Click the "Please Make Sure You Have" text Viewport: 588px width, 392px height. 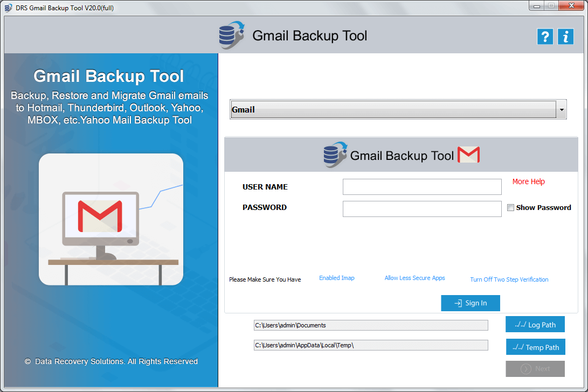(x=265, y=279)
